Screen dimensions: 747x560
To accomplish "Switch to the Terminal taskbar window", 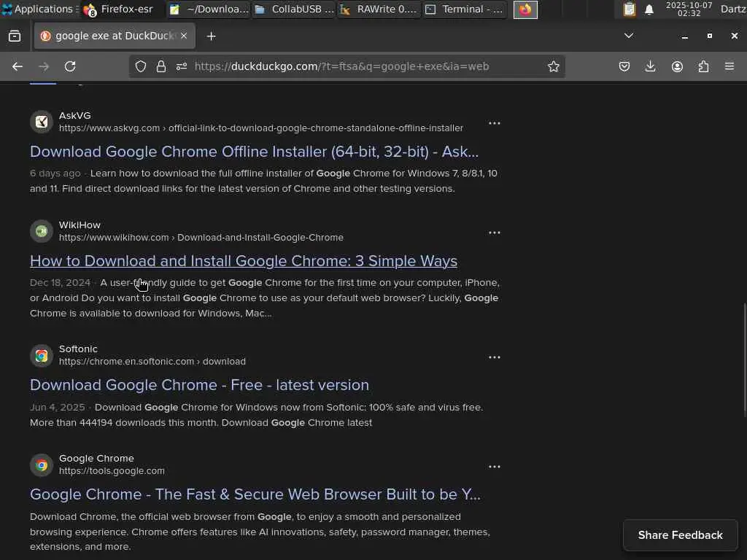I will tap(465, 9).
